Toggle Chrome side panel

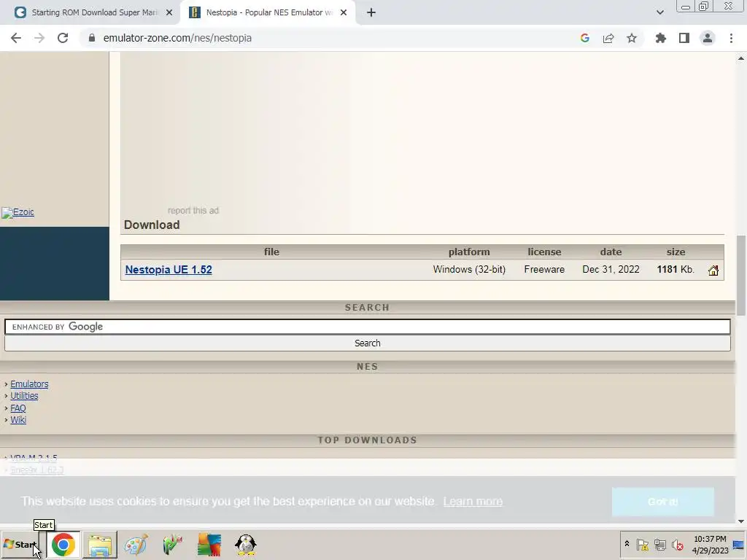tap(684, 38)
